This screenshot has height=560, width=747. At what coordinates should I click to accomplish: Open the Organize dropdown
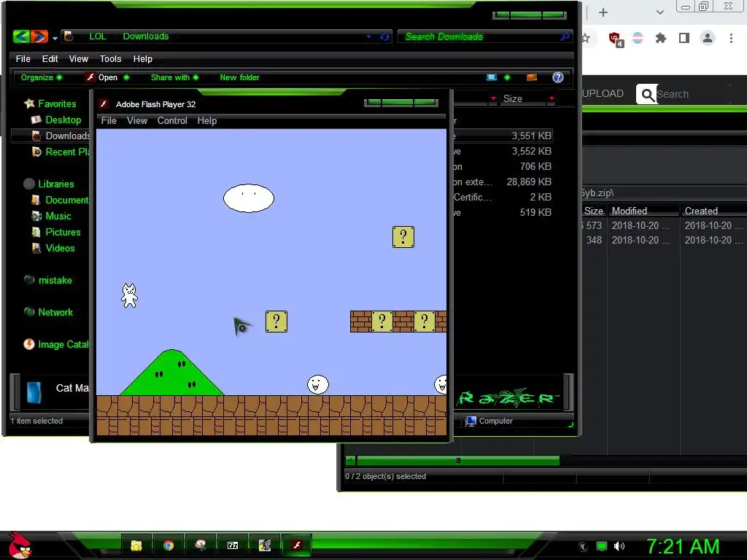point(41,77)
